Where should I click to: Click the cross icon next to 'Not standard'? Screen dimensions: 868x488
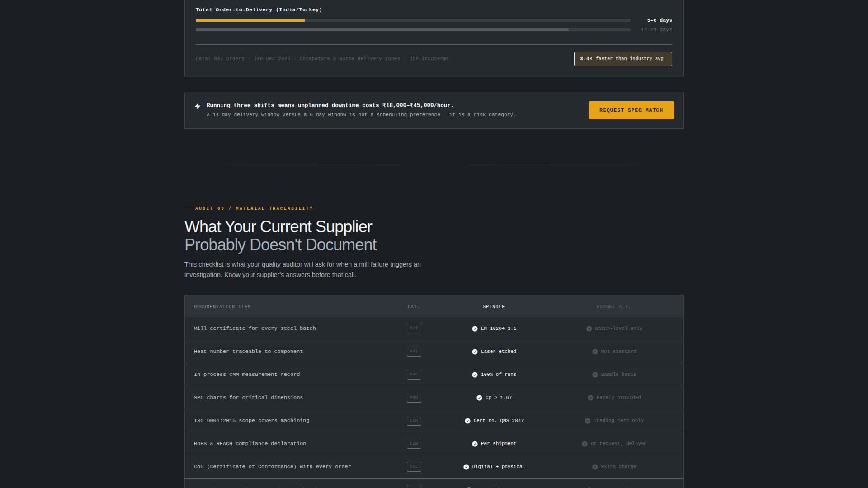point(594,352)
